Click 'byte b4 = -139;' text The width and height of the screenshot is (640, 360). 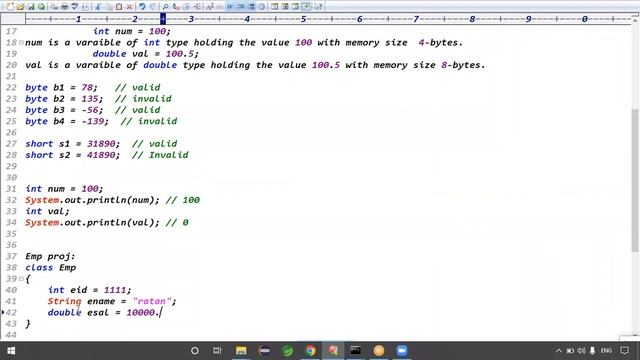coord(67,121)
